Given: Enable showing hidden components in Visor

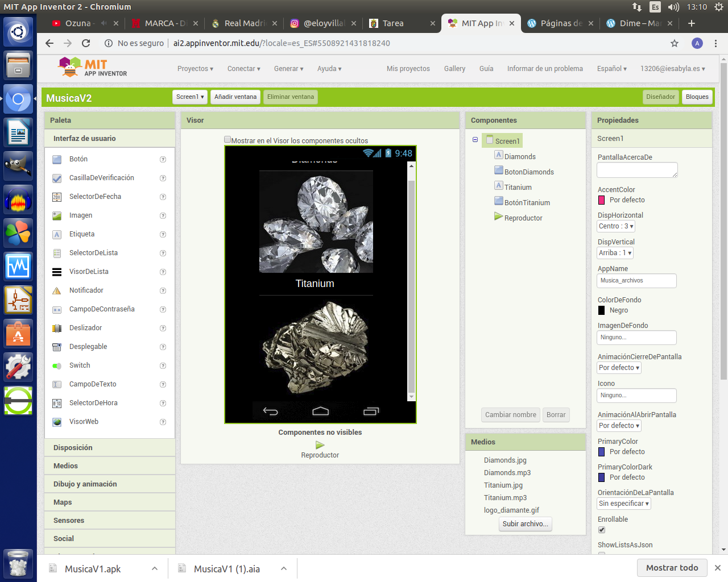Looking at the screenshot, I should click(x=227, y=140).
